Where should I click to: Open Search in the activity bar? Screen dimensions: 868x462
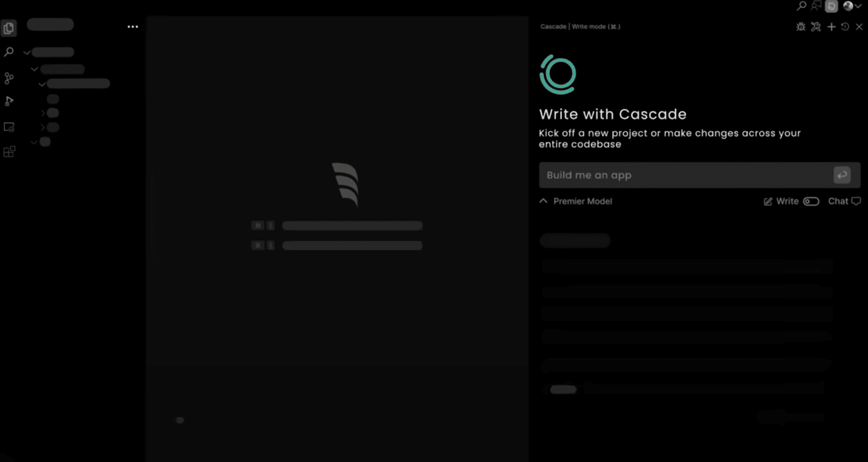(x=9, y=52)
